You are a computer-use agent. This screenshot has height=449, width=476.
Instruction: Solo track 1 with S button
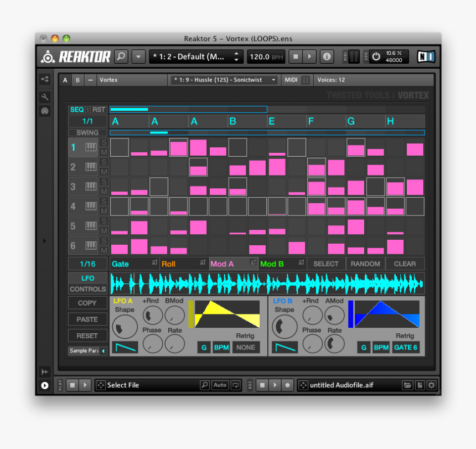[x=104, y=142]
